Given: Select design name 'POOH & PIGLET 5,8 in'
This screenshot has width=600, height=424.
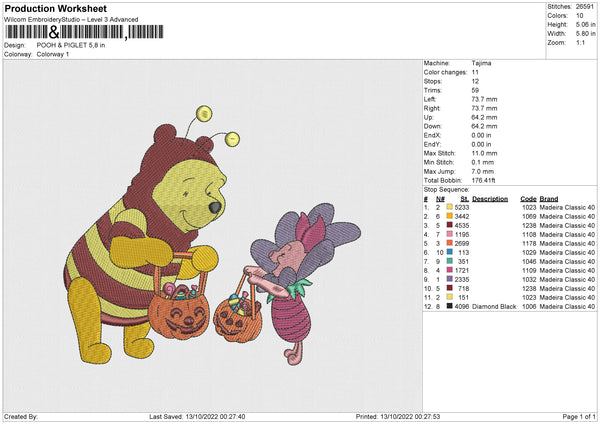Looking at the screenshot, I should point(71,45).
